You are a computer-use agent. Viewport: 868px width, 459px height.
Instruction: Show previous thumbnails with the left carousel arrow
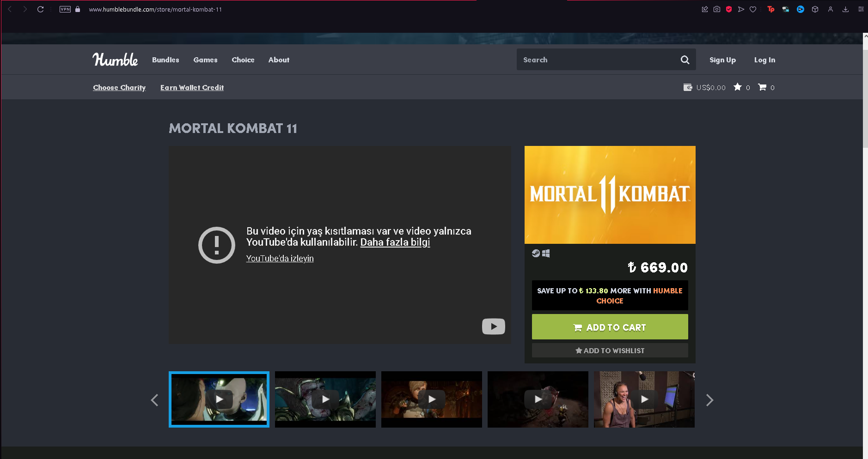coord(155,400)
